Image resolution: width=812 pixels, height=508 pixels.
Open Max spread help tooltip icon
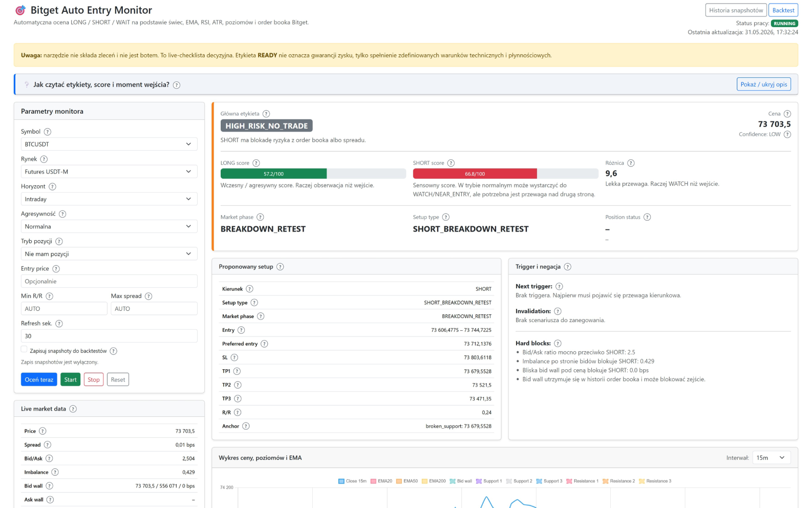tap(148, 296)
